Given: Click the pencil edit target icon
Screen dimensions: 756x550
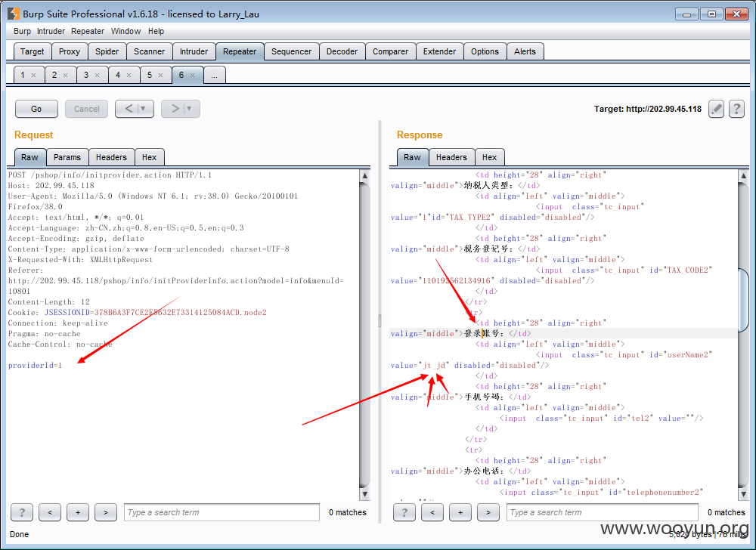Looking at the screenshot, I should 717,109.
